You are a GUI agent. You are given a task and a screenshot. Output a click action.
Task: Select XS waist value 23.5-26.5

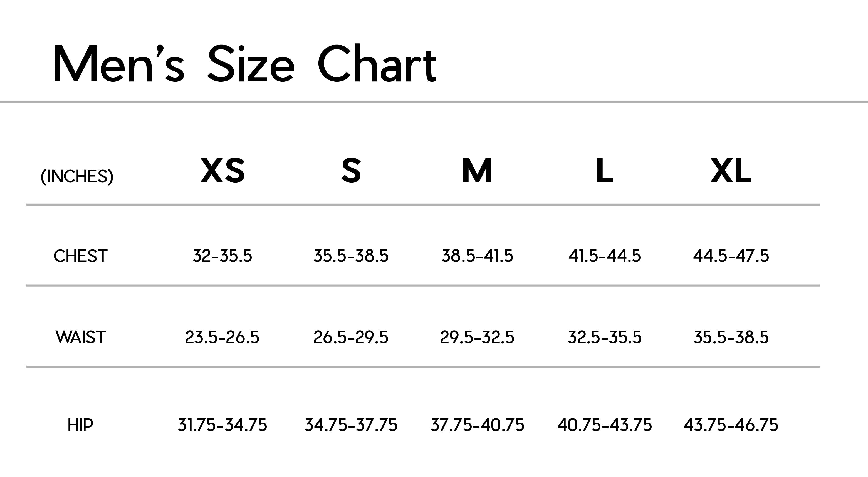[222, 337]
